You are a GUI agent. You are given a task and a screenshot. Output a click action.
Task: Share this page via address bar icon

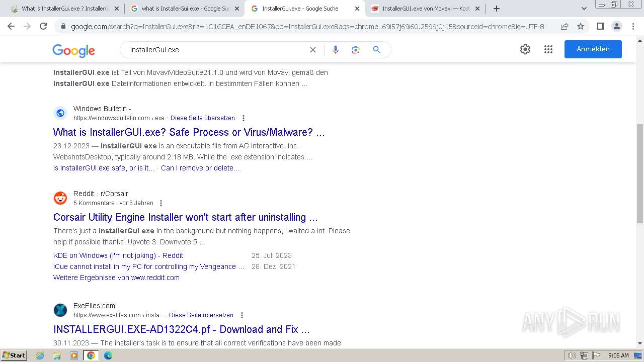point(565,26)
